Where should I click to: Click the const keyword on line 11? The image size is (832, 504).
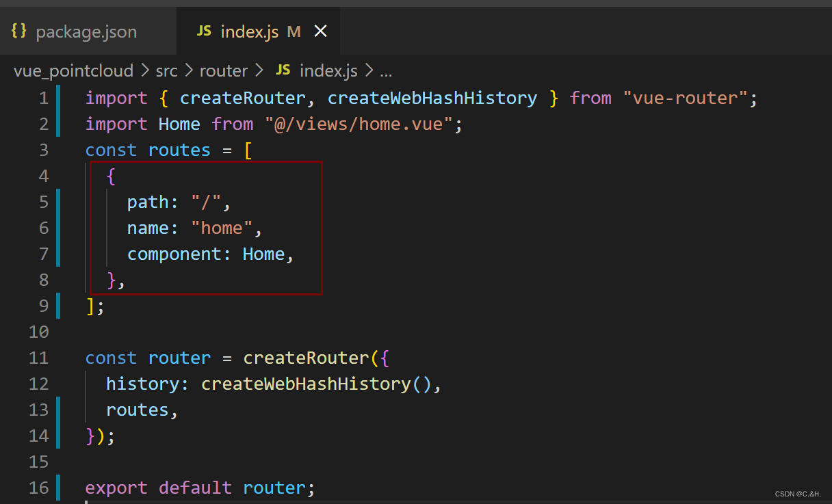click(111, 358)
